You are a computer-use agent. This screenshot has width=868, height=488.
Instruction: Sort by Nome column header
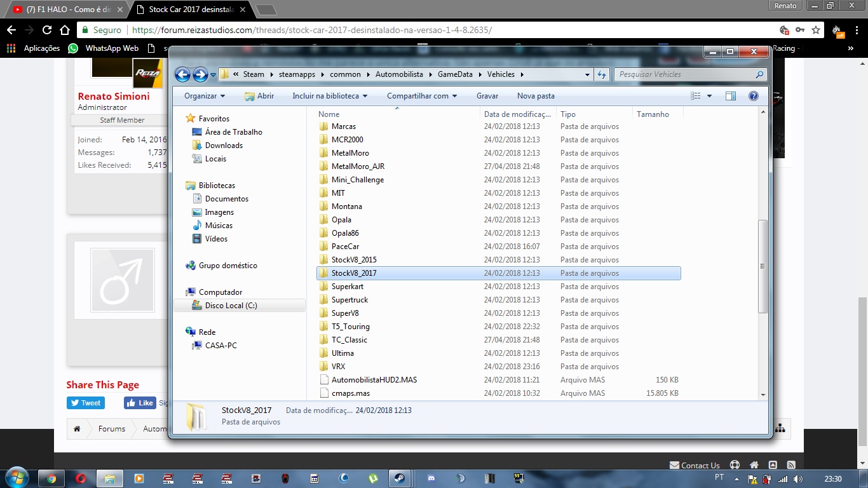[x=398, y=114]
